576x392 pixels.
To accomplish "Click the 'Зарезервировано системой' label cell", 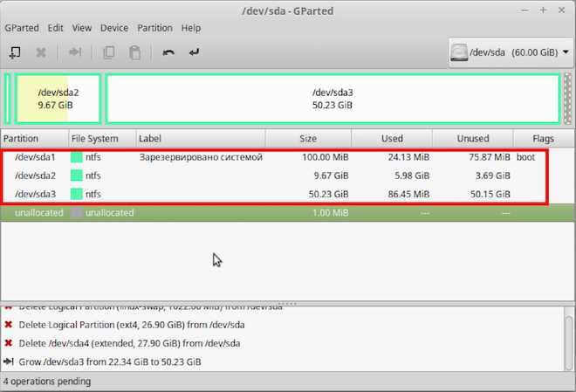I will click(201, 157).
